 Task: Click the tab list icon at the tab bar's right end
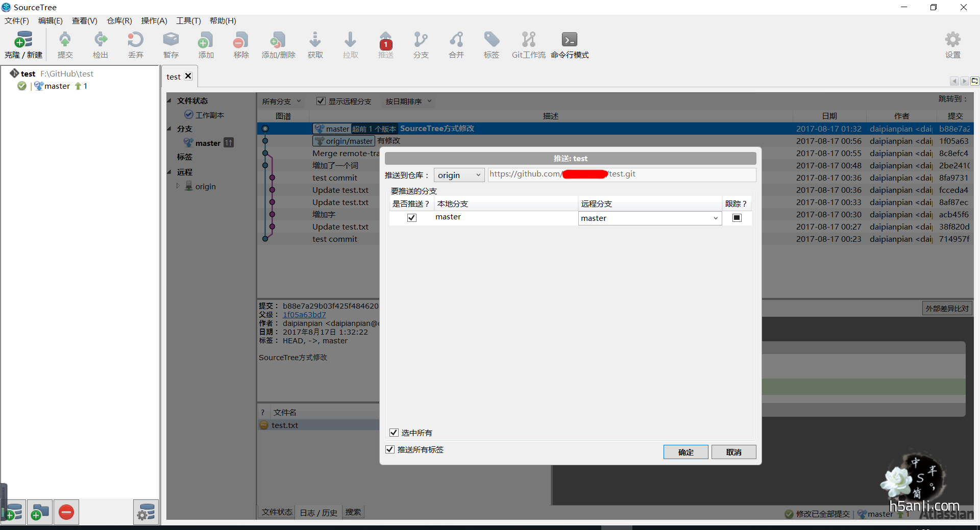pyautogui.click(x=974, y=81)
